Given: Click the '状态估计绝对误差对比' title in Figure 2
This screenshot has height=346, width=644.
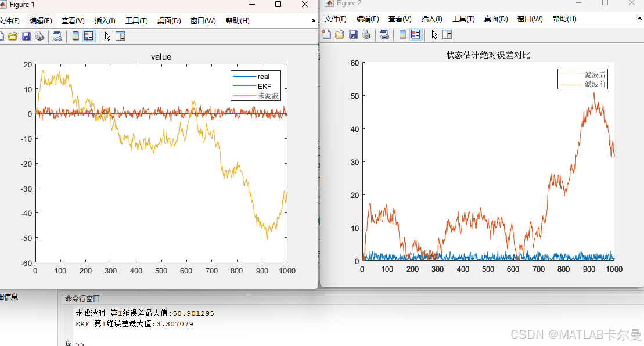Looking at the screenshot, I should pos(488,55).
